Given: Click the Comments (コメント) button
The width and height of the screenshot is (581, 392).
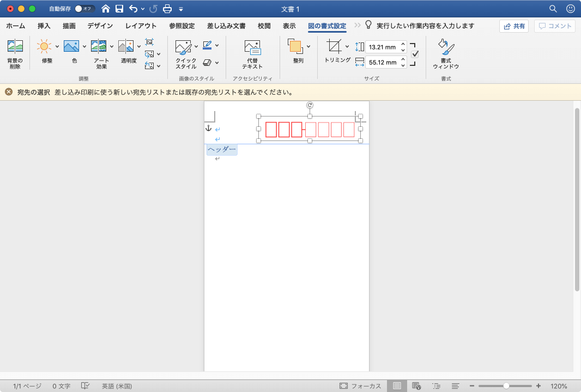Looking at the screenshot, I should coord(555,26).
